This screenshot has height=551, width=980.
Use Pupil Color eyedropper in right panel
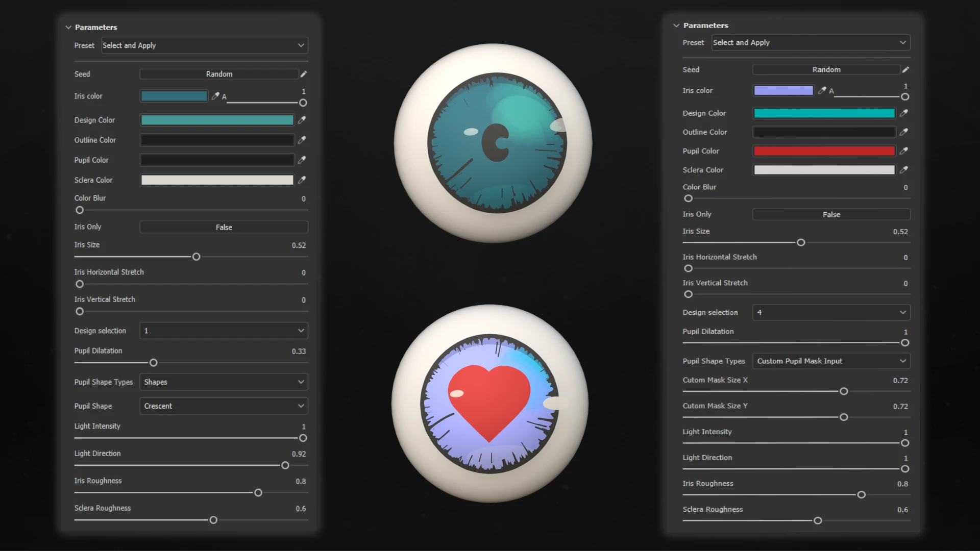pyautogui.click(x=903, y=151)
